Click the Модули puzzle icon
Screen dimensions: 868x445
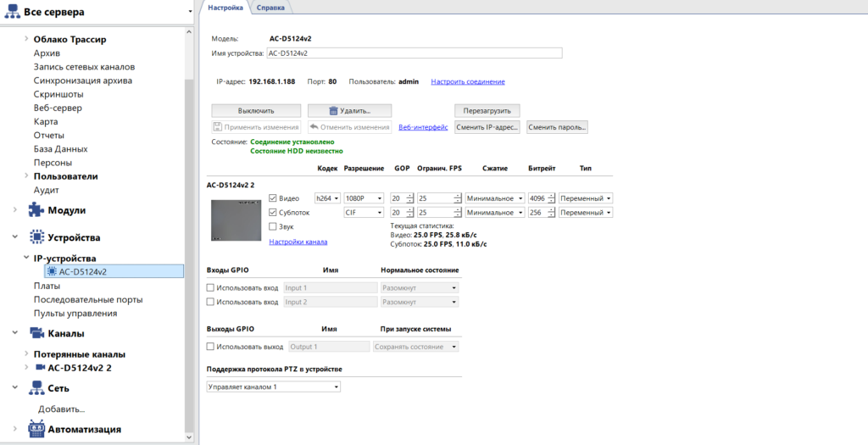[x=36, y=210]
